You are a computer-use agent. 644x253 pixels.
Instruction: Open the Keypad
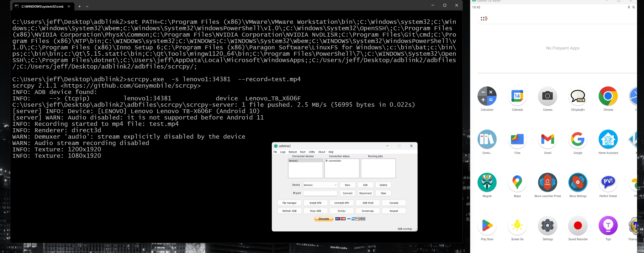pos(394,211)
